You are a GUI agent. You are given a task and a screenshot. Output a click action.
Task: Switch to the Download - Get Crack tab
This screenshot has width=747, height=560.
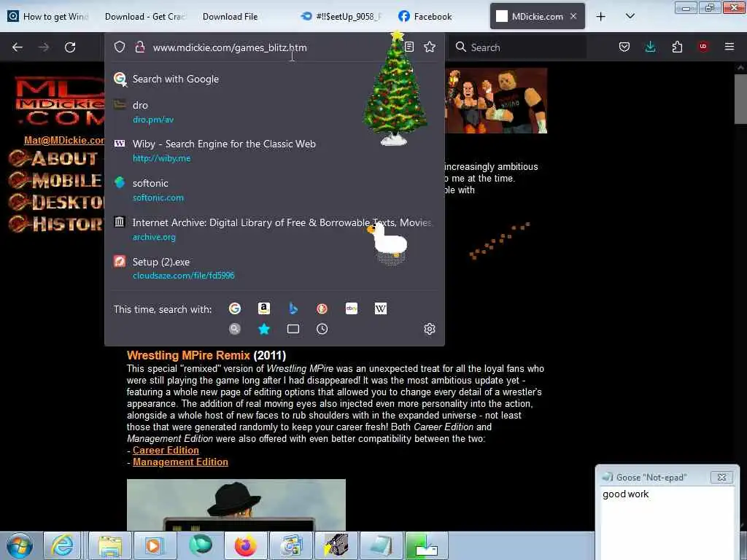tap(145, 16)
